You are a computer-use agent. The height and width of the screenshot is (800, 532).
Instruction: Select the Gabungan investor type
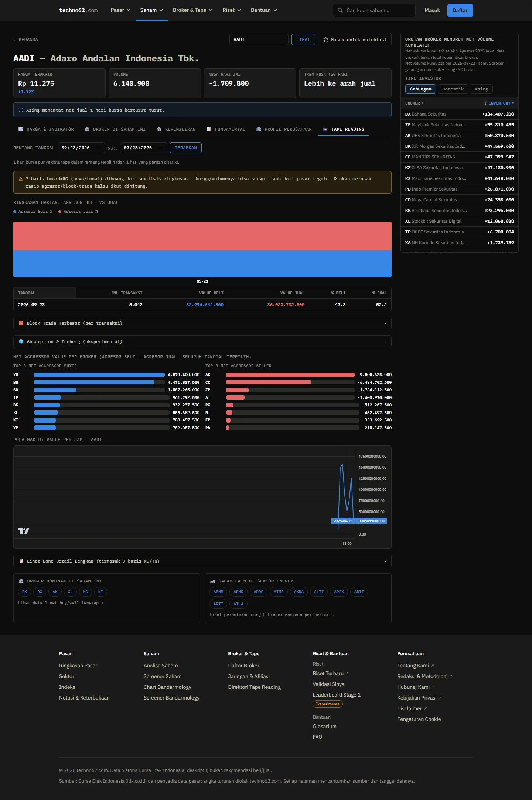[x=420, y=89]
